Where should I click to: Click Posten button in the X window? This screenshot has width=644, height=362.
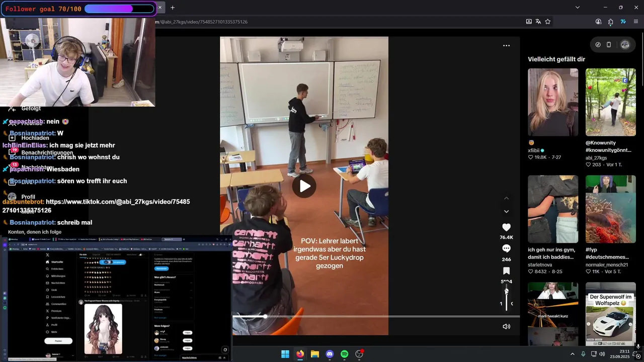coord(58,341)
